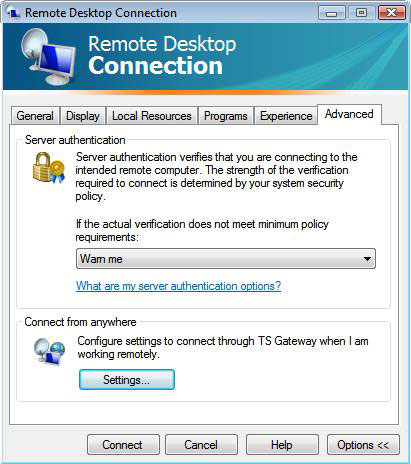Screen dimensions: 411x464
Task: Click the Connect from anywhere globe icon
Action: pos(49,351)
